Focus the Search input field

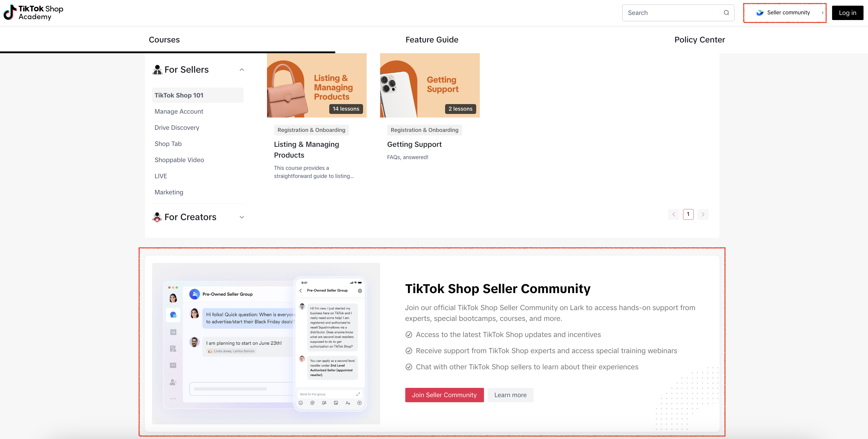[670, 13]
